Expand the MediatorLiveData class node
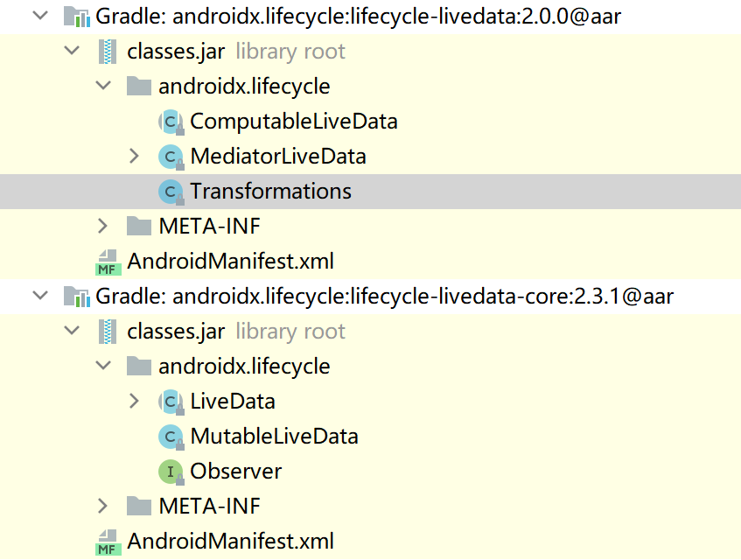 [x=134, y=156]
